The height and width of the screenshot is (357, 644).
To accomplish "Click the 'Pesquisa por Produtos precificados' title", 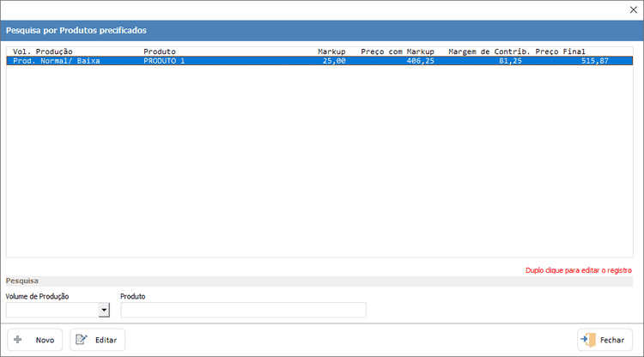I will tap(76, 30).
